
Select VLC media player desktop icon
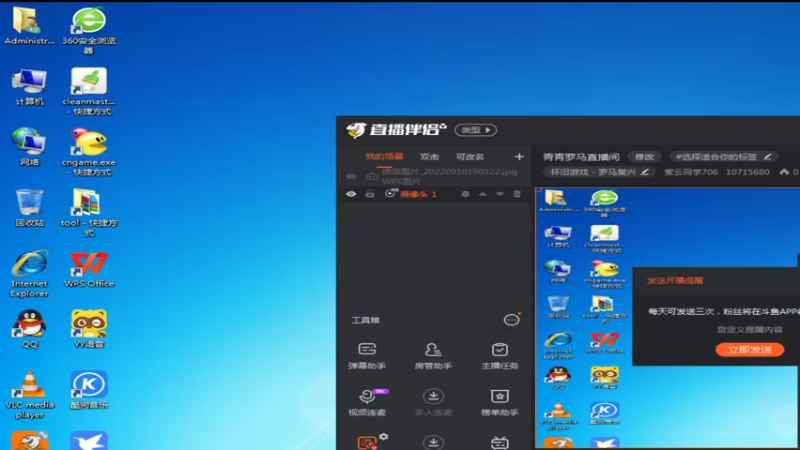(30, 395)
